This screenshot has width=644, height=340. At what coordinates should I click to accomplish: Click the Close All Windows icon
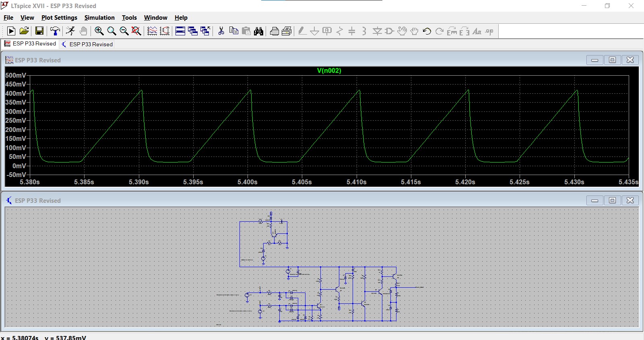[x=205, y=31]
